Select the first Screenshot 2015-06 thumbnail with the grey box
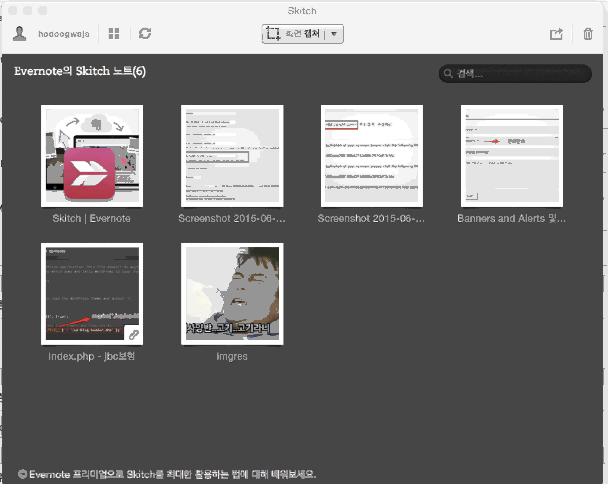Viewport: 608px width, 484px height. click(232, 156)
